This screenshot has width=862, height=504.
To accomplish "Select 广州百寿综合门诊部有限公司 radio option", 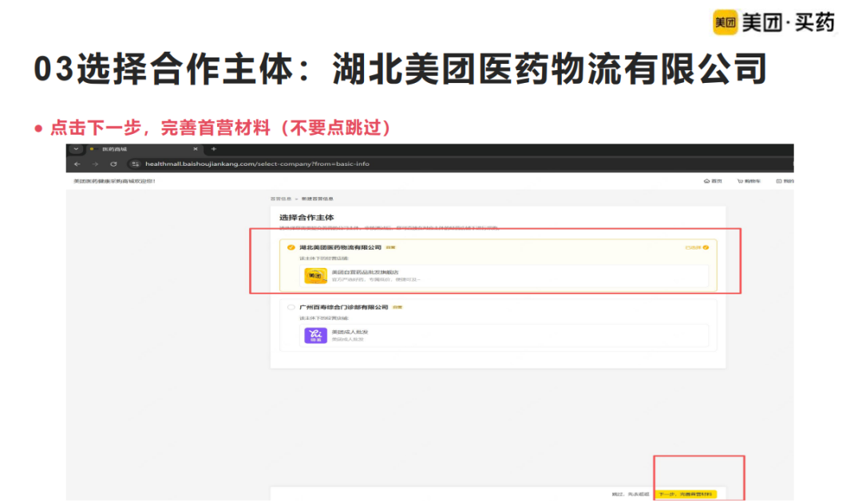I will 291,308.
